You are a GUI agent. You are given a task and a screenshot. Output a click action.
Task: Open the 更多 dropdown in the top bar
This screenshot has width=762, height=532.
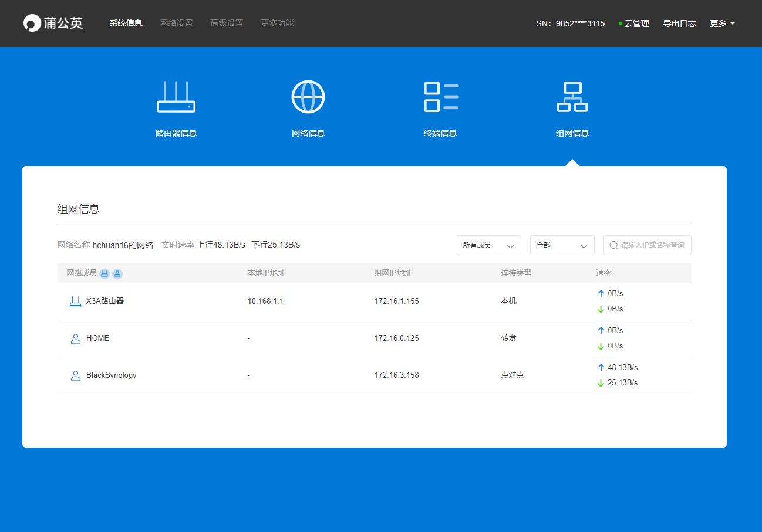721,23
